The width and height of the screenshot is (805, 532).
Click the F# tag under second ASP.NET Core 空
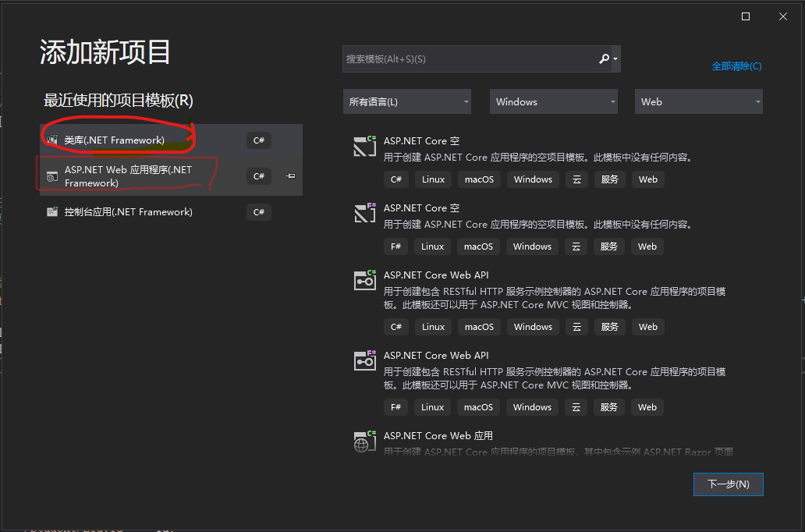click(x=395, y=246)
